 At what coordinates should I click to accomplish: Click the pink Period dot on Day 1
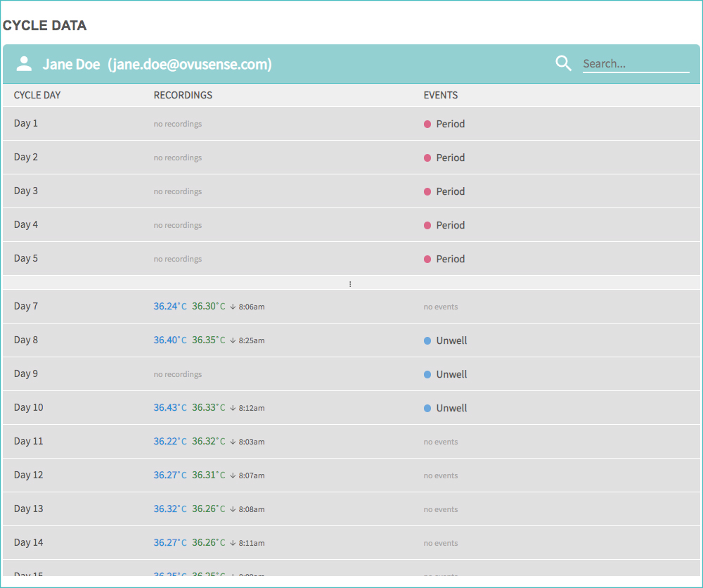point(427,124)
